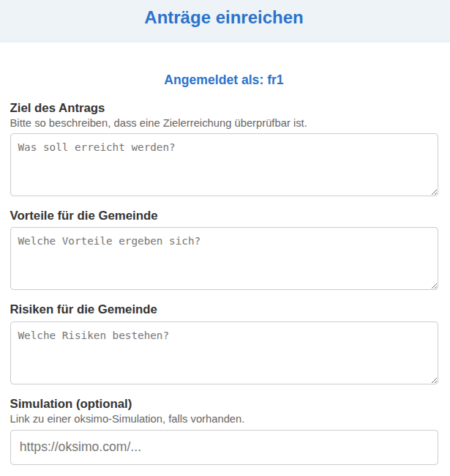Click resize handle of the 'Ziel des Antrags' box
Image resolution: width=450 pixels, height=476 pixels.
(x=433, y=191)
